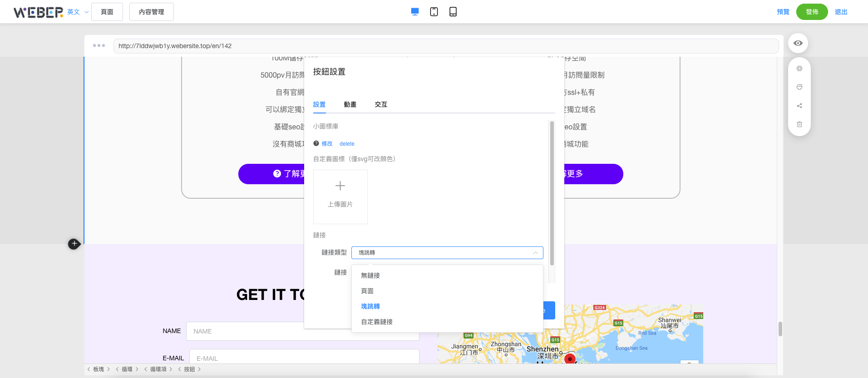Click the 循環 breadcrumb label
The width and height of the screenshot is (868, 378).
[127, 369]
